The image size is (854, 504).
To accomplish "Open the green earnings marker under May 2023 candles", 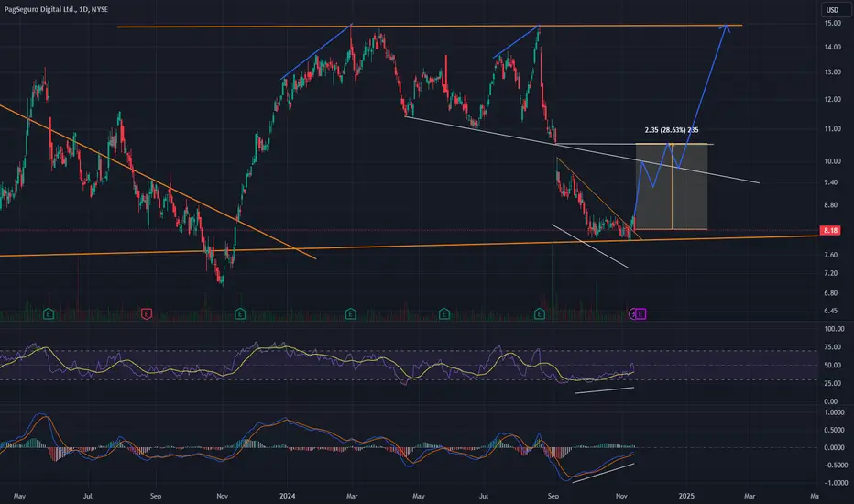I will 49,313.
